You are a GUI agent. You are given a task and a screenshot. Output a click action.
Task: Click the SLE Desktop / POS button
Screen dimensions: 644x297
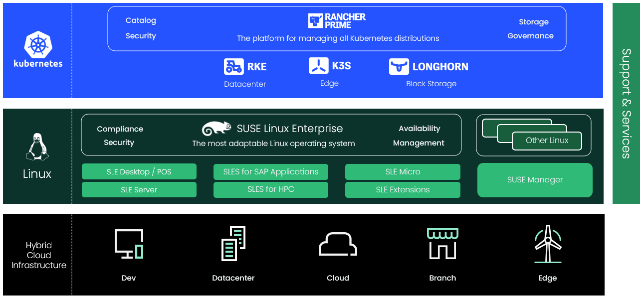click(x=139, y=172)
